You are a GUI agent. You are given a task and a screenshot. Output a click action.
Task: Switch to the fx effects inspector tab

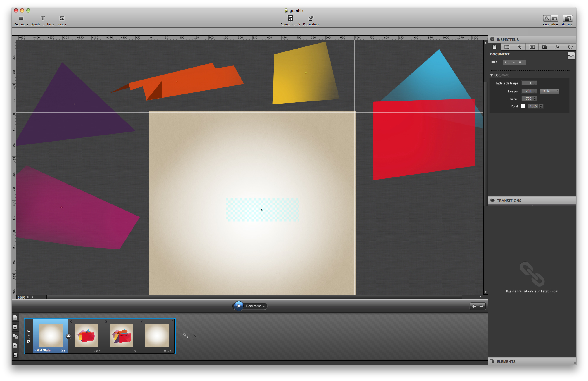[557, 47]
